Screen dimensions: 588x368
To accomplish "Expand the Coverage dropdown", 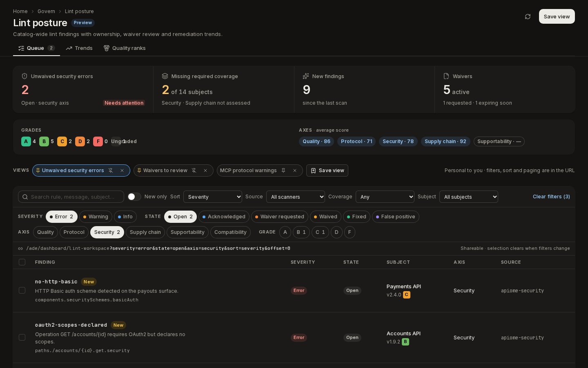I will [x=385, y=197].
